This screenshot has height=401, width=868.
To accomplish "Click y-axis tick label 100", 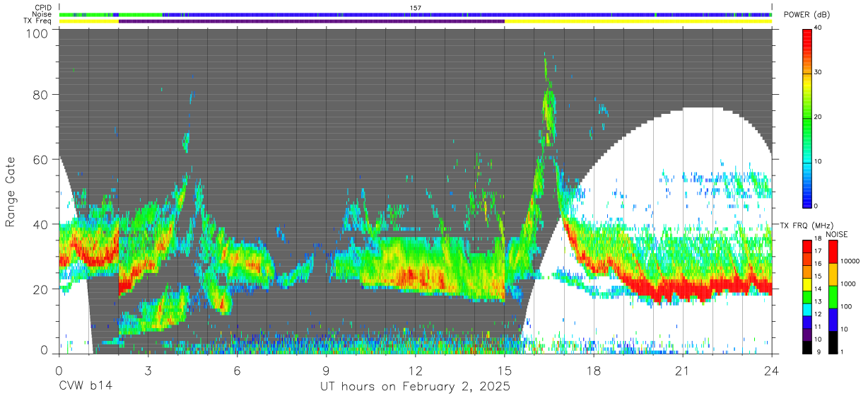I will [x=37, y=33].
